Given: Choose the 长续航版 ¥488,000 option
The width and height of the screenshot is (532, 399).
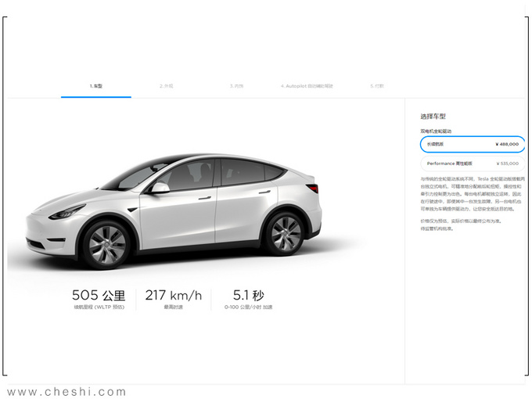Looking at the screenshot, I should pyautogui.click(x=472, y=144).
